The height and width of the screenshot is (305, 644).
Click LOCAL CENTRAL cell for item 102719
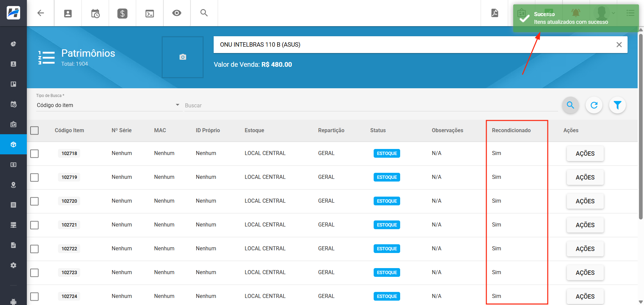(265, 177)
